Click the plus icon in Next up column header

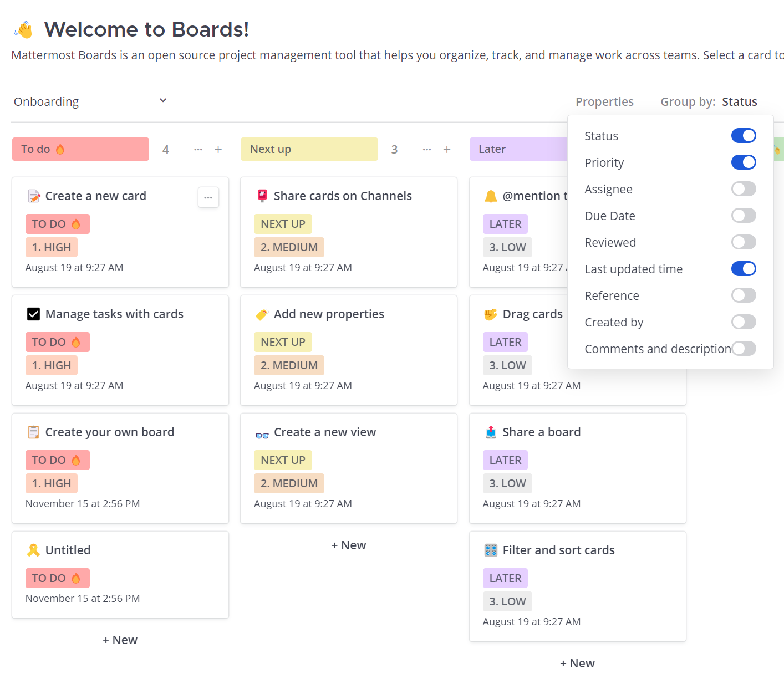coord(447,150)
